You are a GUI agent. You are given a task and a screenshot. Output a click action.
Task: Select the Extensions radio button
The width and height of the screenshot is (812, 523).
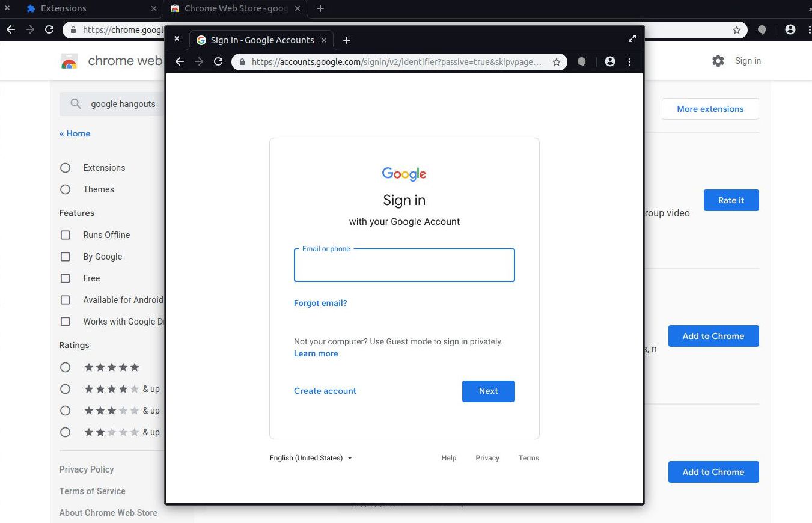coord(65,168)
